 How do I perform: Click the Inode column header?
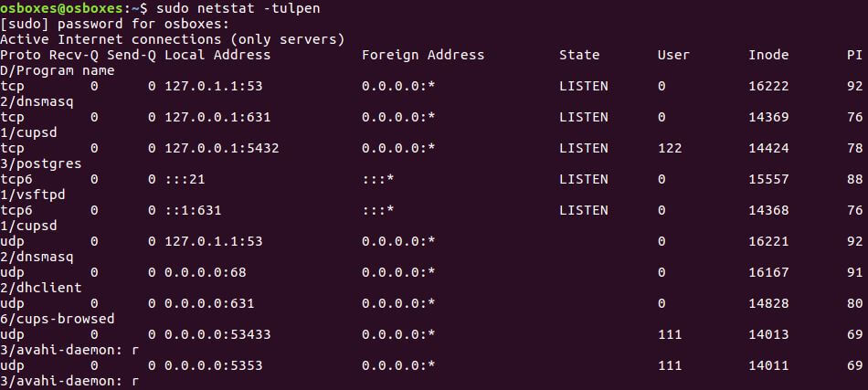pos(767,55)
